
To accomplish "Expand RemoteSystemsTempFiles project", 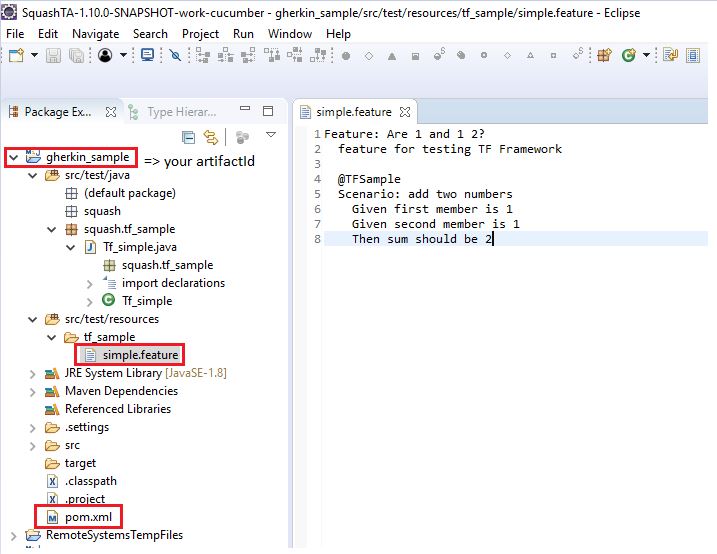I will (x=14, y=536).
